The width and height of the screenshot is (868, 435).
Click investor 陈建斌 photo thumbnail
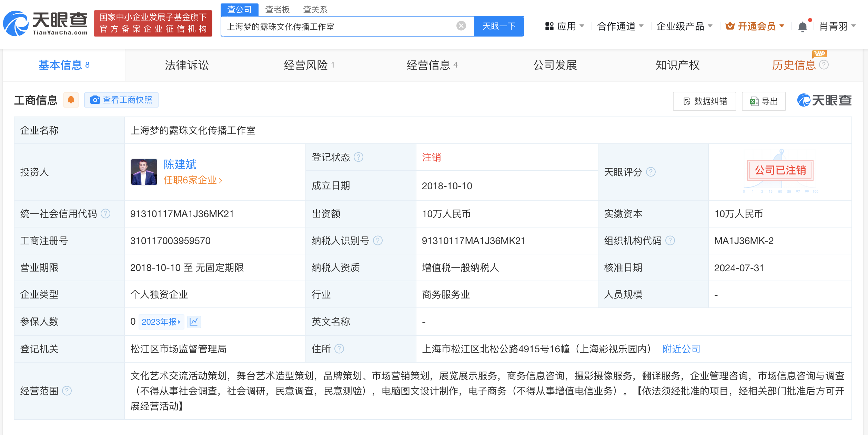point(144,172)
